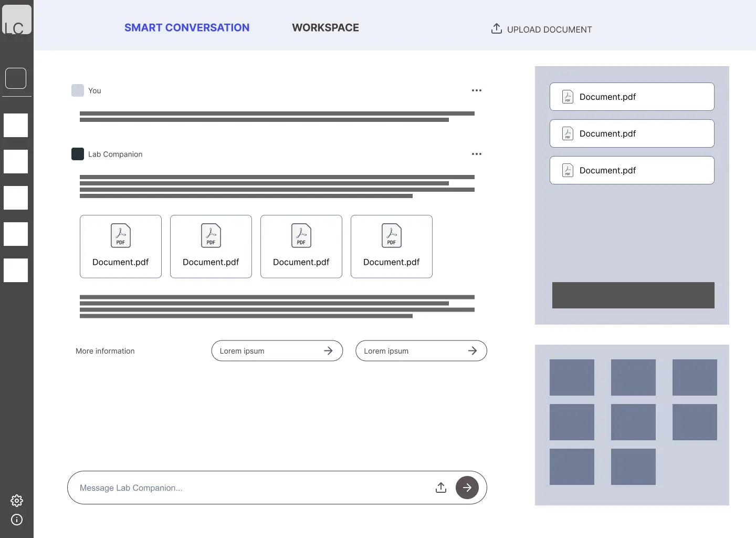
Task: Click the info icon in sidebar
Action: 17,520
